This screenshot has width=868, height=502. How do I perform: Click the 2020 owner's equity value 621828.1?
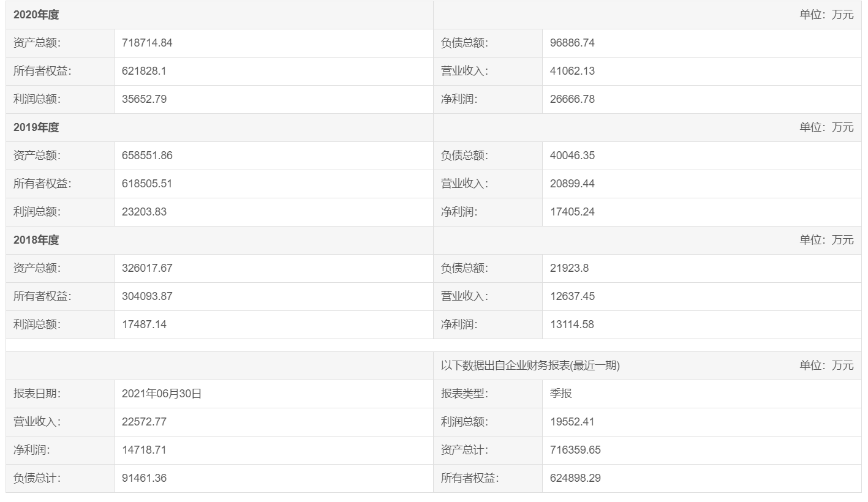144,72
